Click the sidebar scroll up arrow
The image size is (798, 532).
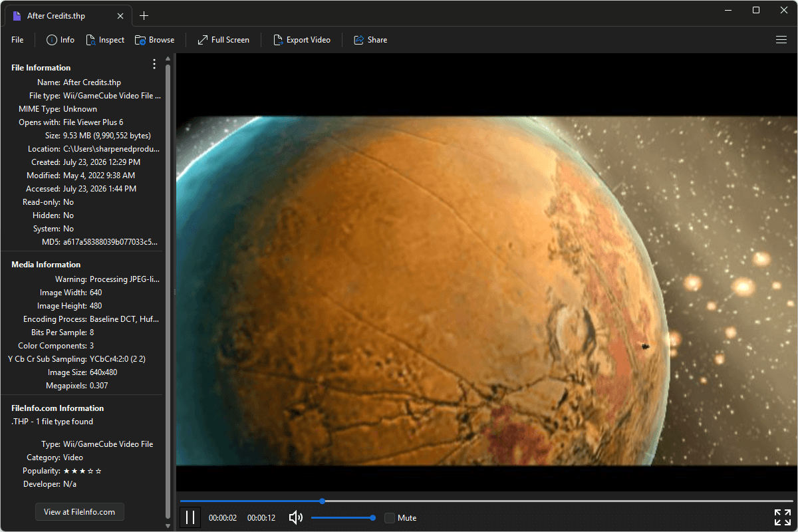point(168,60)
